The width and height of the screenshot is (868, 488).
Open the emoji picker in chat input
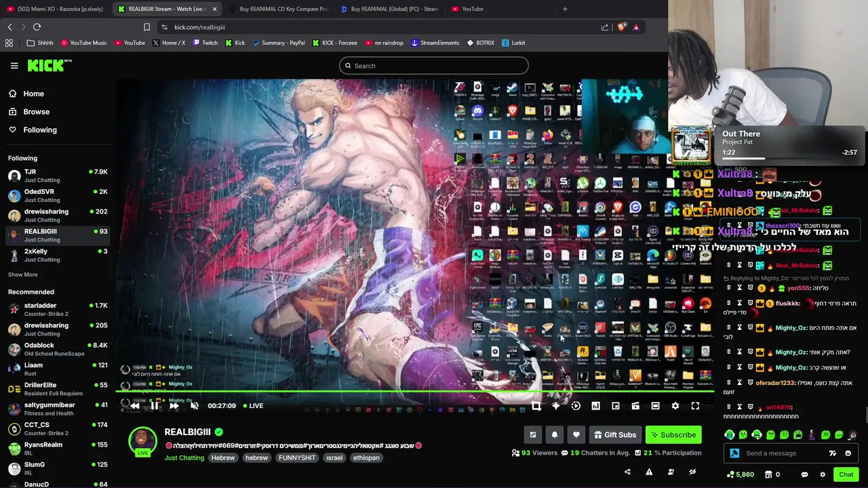tap(848, 453)
